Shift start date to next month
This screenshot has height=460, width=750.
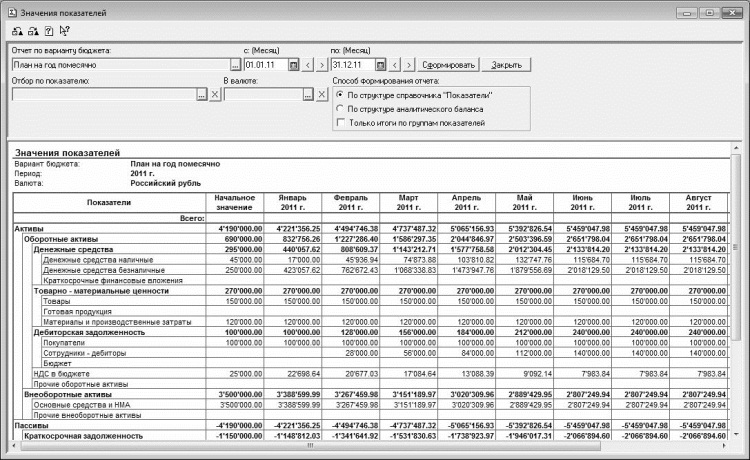pos(322,65)
